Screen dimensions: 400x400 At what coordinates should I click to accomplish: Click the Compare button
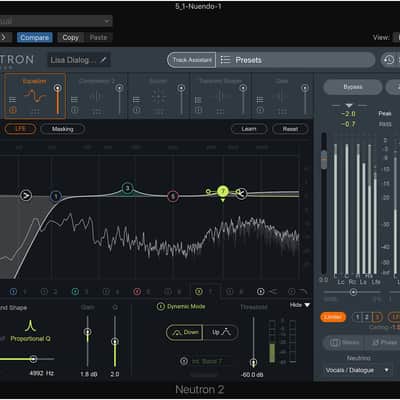click(x=34, y=37)
